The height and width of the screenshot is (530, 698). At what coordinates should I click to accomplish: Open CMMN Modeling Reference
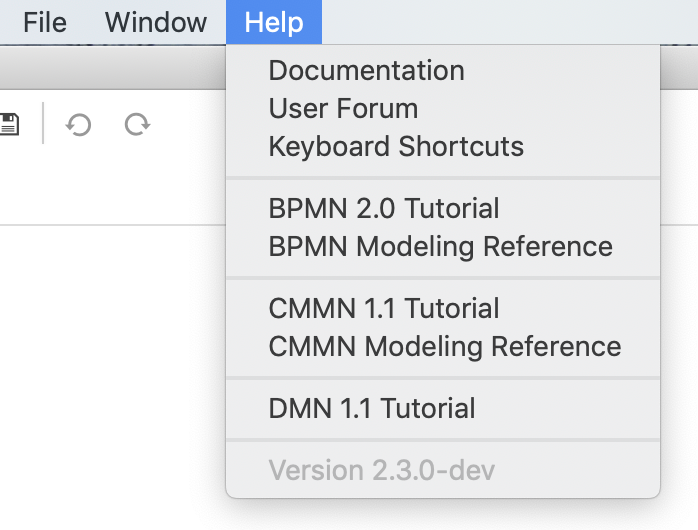[x=443, y=346]
